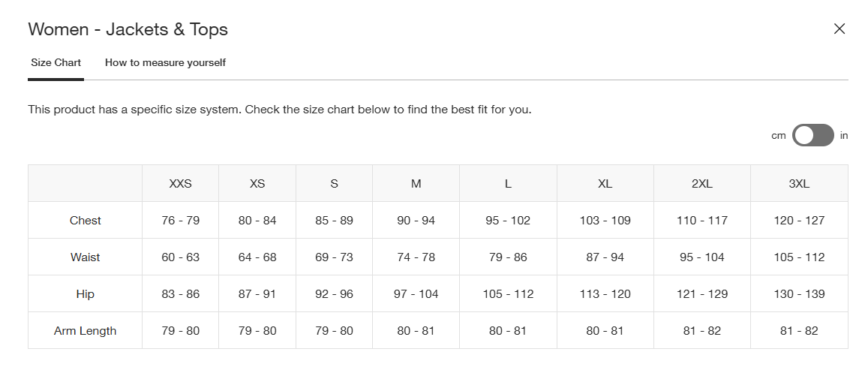This screenshot has width=868, height=373.
Task: Click the Arm Length row label
Action: pos(86,331)
